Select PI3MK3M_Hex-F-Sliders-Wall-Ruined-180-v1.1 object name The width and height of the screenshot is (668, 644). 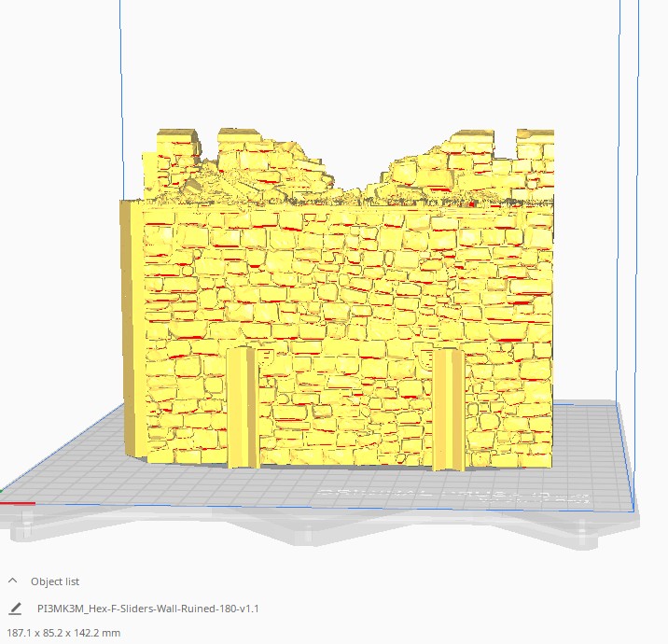point(147,609)
